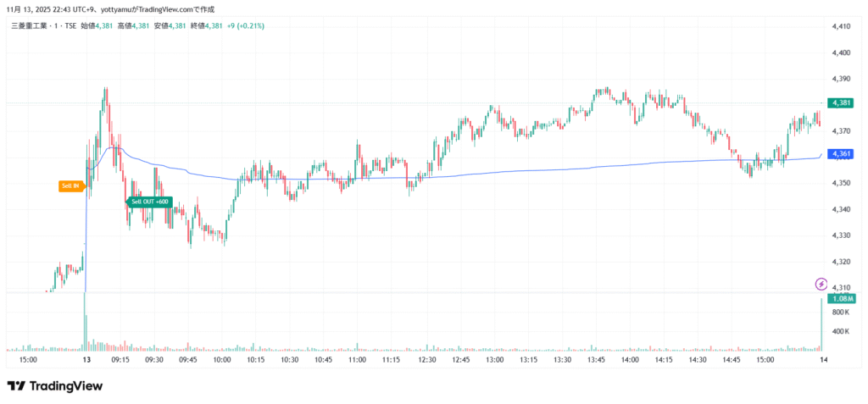The width and height of the screenshot is (868, 404).
Task: Select the orange Sell IN marker
Action: coord(70,186)
